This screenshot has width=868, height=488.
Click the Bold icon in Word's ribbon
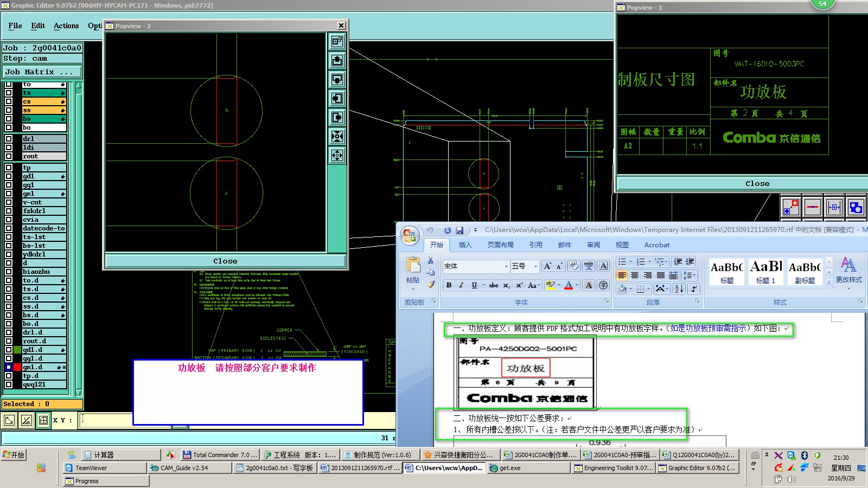tap(449, 285)
